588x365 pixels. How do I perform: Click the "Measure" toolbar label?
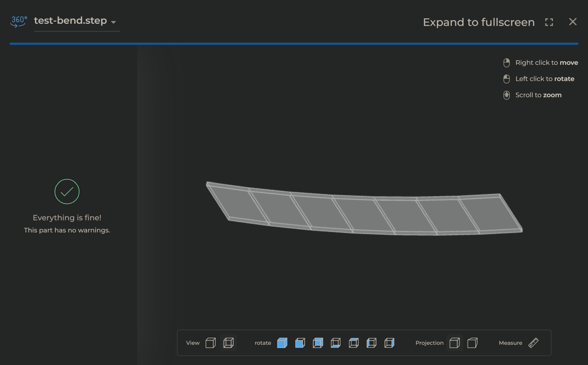click(510, 343)
